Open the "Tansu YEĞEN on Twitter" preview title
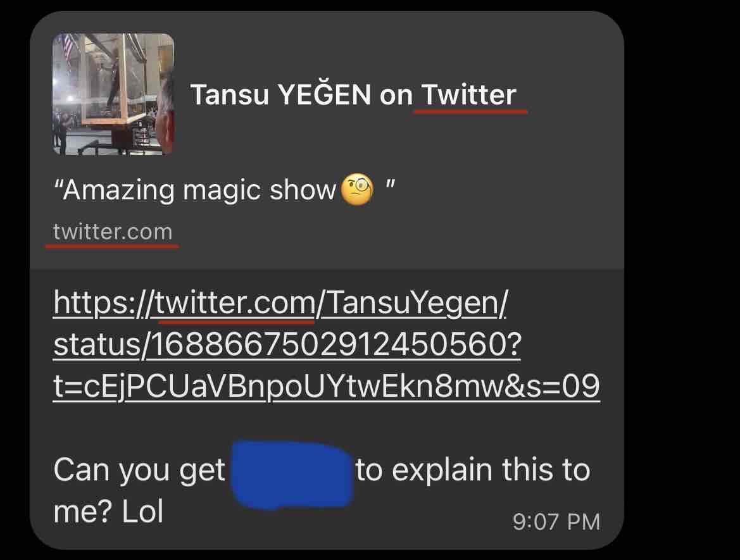This screenshot has width=740, height=560. [353, 95]
